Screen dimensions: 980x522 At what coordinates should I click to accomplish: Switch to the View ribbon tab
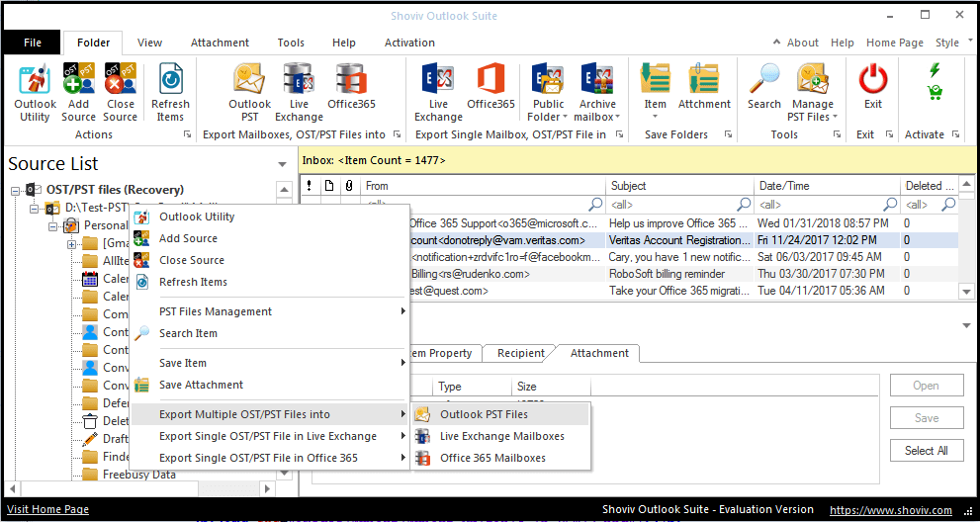tap(150, 43)
